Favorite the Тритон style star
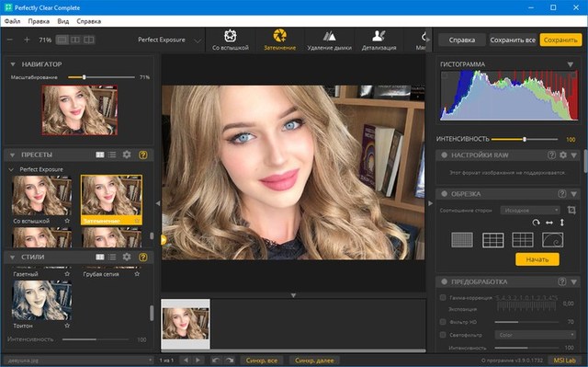 (67, 326)
